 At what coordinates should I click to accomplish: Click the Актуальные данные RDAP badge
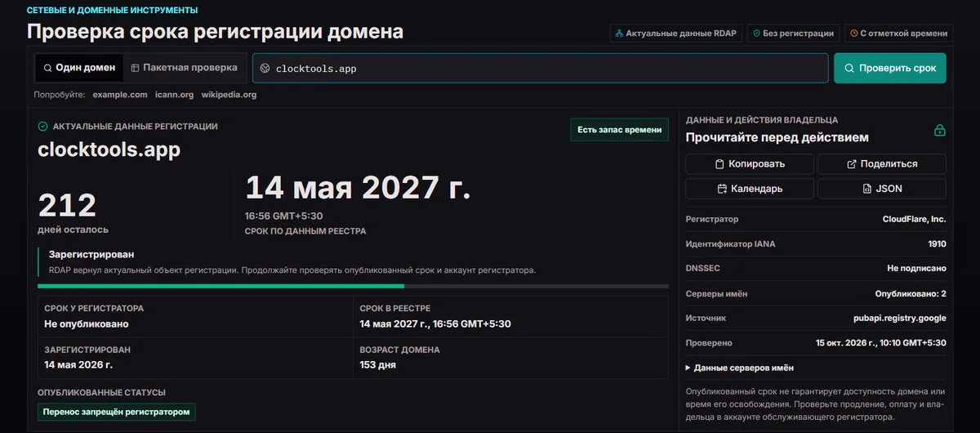tap(675, 33)
